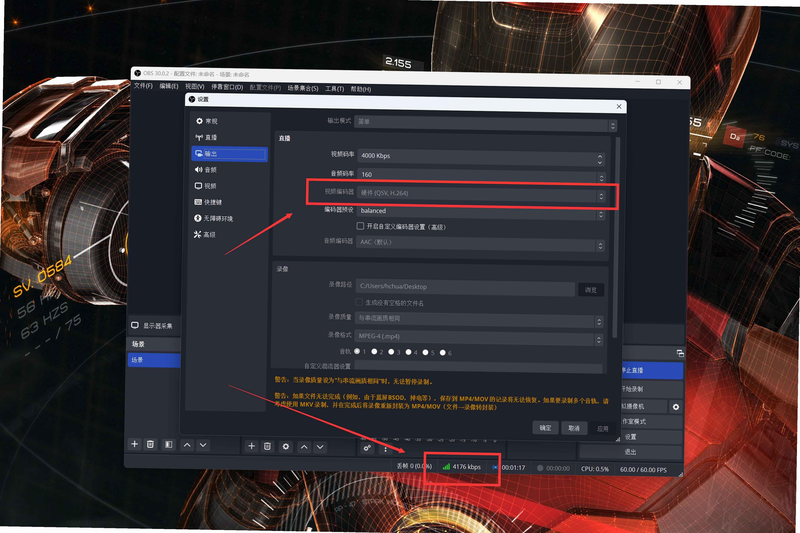
Task: Select audio track 6
Action: tap(442, 352)
